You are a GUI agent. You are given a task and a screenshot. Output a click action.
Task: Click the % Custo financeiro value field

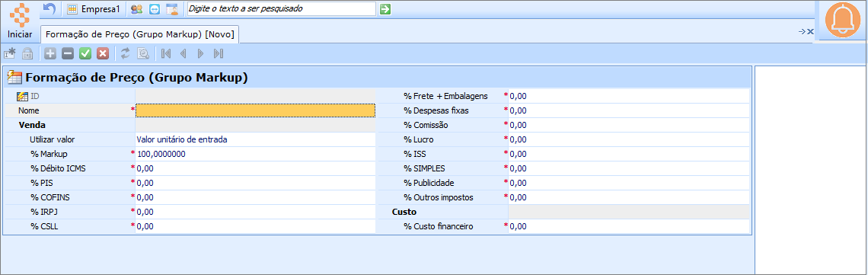630,225
